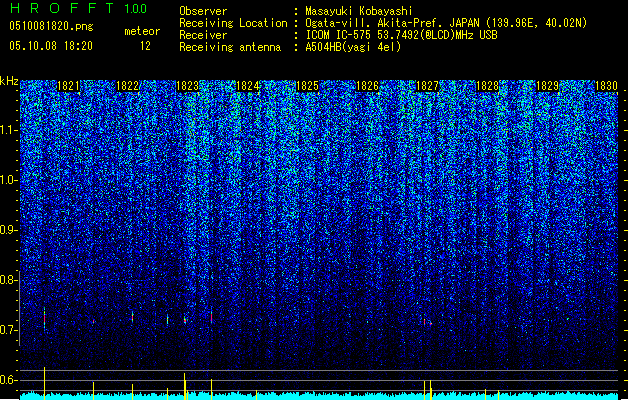Click the 1825 time marker
This screenshot has width=629, height=400.
(307, 86)
